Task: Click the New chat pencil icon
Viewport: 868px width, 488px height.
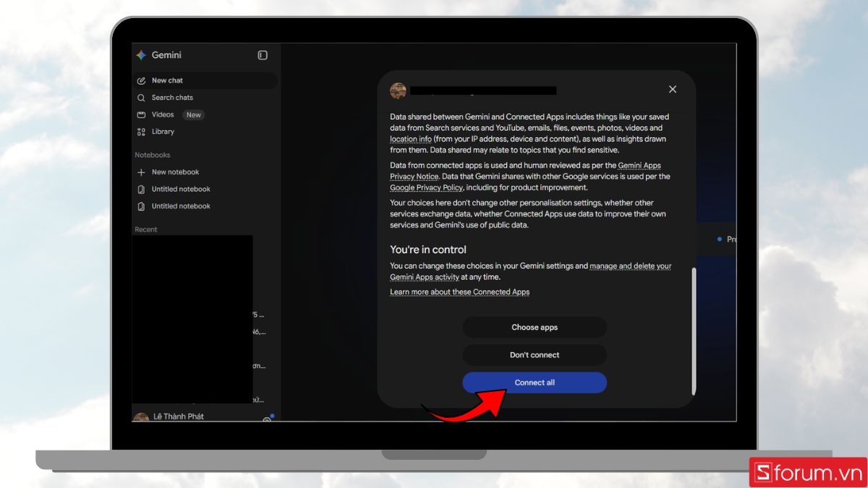Action: (x=141, y=80)
